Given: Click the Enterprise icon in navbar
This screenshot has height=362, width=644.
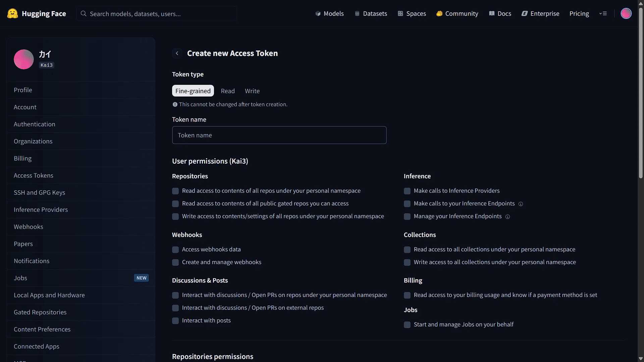Looking at the screenshot, I should tap(525, 14).
